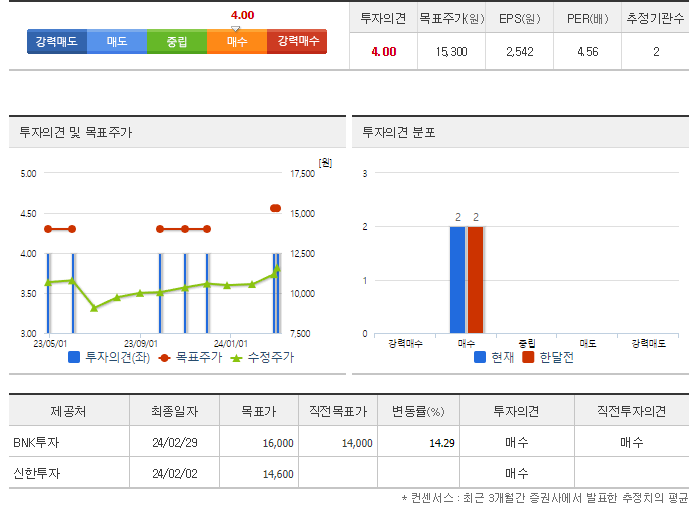Click the 목표가 table header
Image resolution: width=698 pixels, height=516 pixels.
[x=259, y=411]
